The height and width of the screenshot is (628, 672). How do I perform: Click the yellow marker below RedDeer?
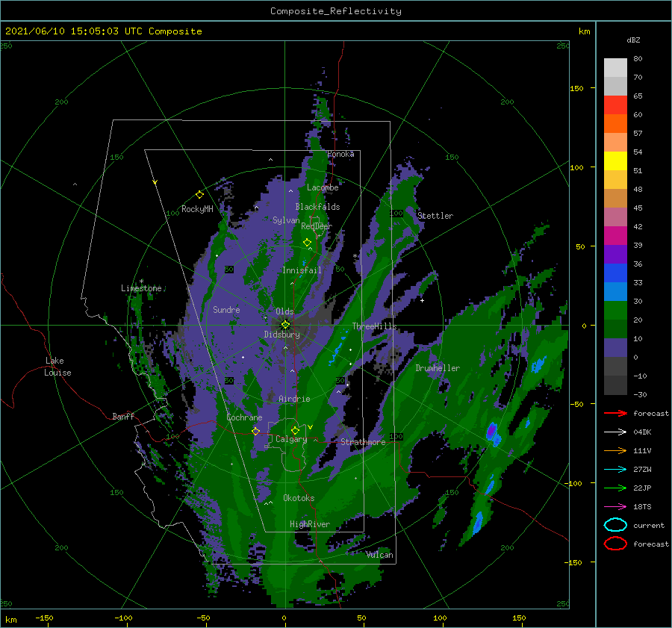pos(307,243)
